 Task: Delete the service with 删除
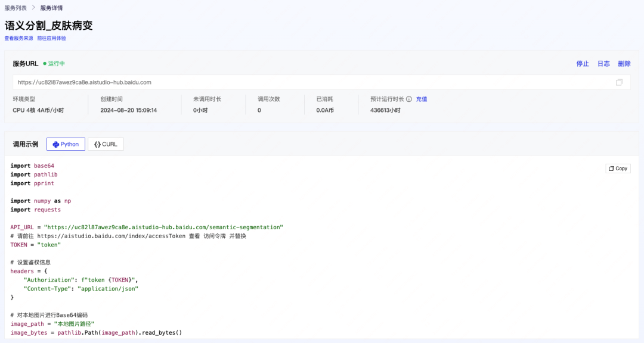coord(624,64)
